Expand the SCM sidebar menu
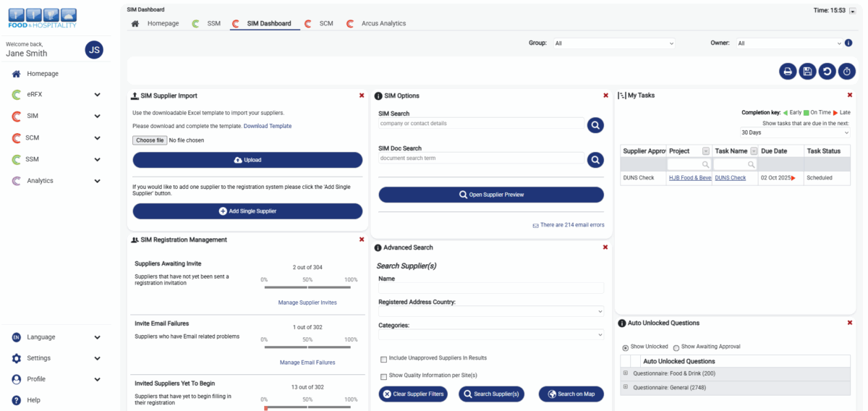 pos(97,137)
